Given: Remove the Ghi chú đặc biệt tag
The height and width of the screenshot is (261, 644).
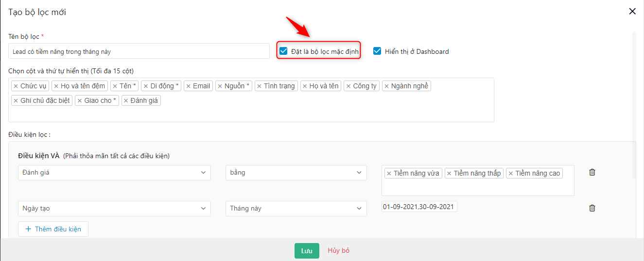Looking at the screenshot, I should [x=16, y=101].
